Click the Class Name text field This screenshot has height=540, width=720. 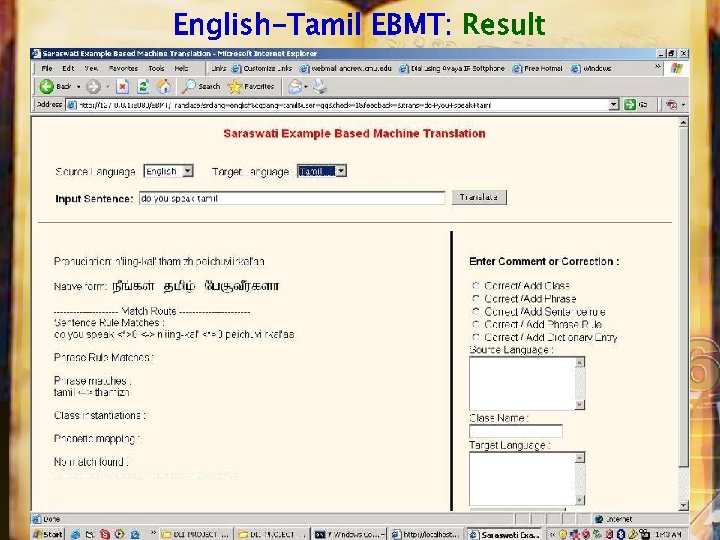tap(516, 431)
